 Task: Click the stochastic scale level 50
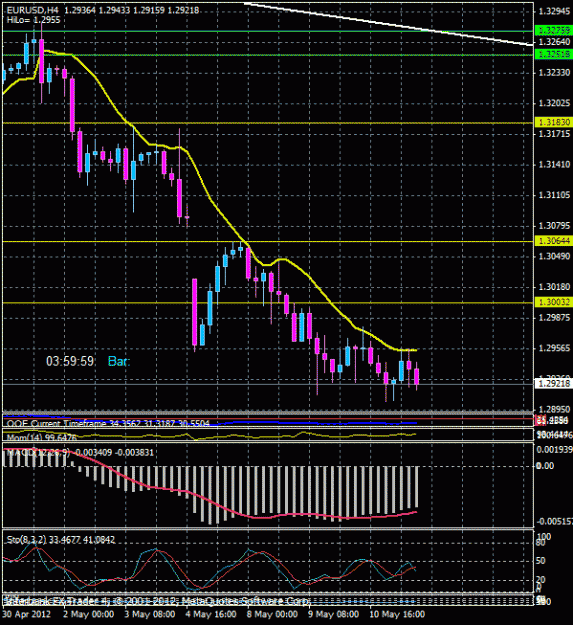[x=541, y=561]
